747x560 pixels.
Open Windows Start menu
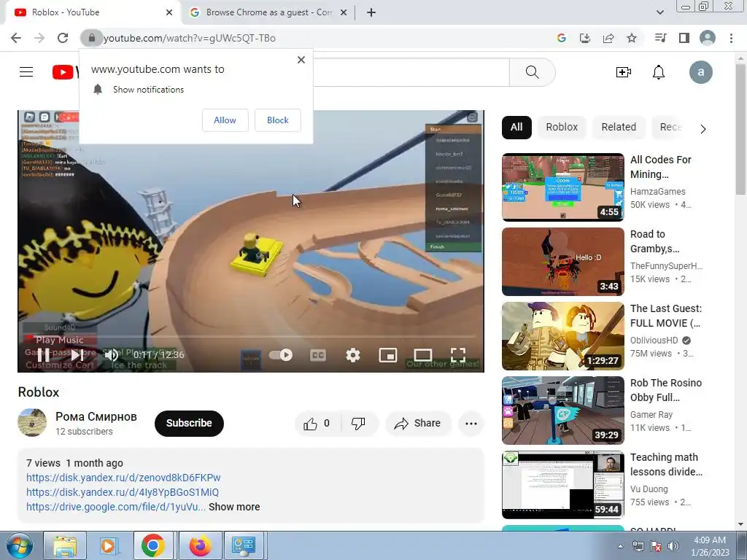click(19, 545)
